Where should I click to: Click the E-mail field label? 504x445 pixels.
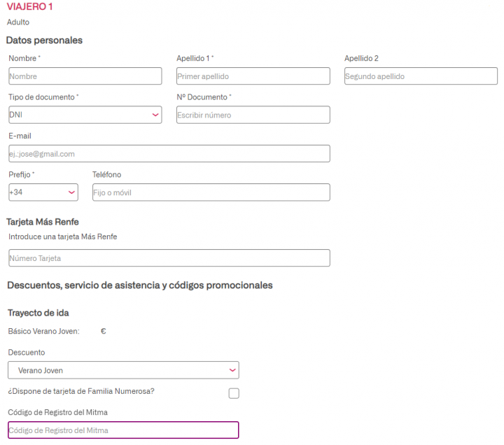(x=20, y=136)
